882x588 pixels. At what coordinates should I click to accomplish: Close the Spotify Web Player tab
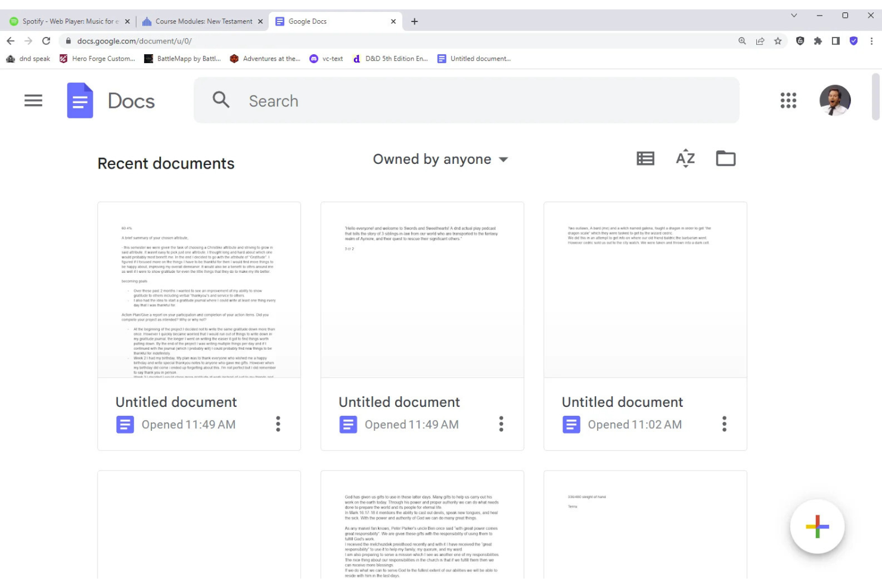[127, 21]
